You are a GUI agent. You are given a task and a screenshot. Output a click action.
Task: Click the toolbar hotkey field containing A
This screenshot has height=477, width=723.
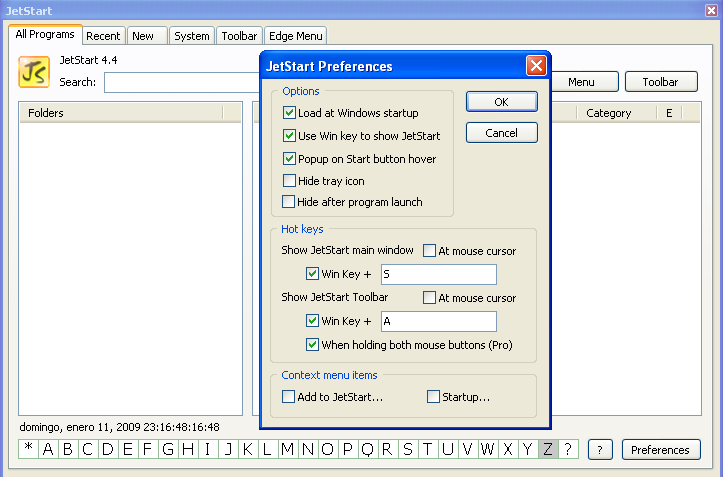439,321
